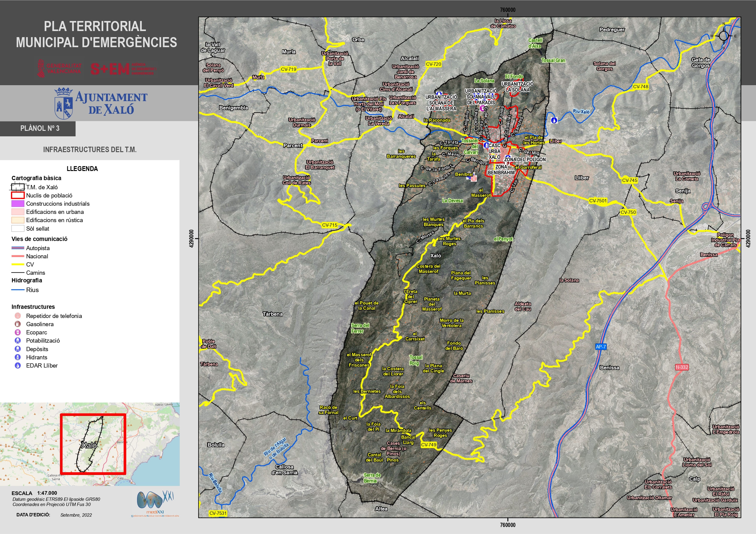Click the Hidrants legend icon

pos(18,357)
